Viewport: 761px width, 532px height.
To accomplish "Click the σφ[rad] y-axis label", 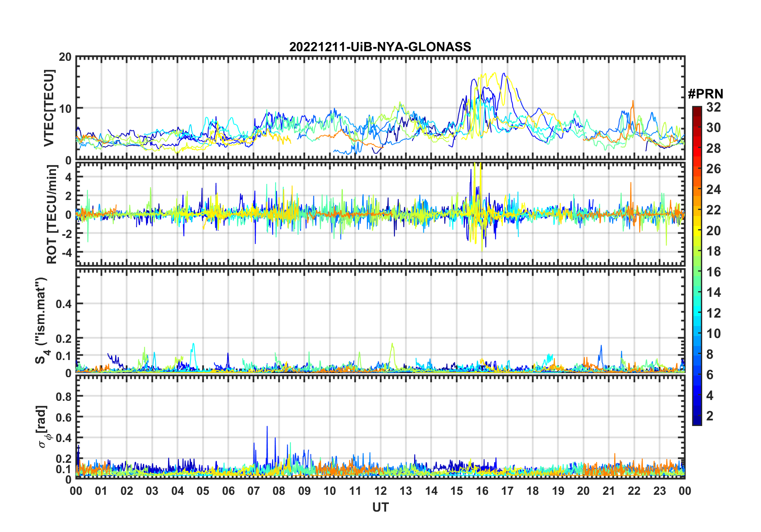I will point(43,427).
